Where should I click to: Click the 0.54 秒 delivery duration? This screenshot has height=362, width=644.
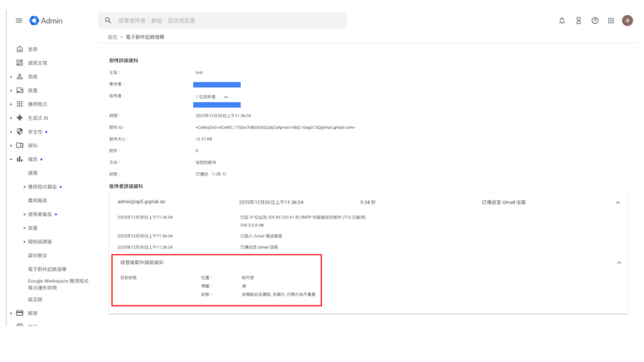pos(368,202)
